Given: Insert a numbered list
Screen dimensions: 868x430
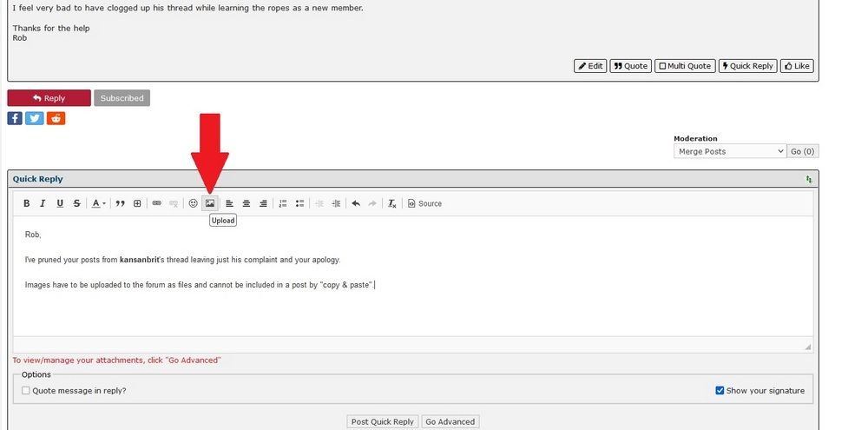Looking at the screenshot, I should [x=283, y=203].
